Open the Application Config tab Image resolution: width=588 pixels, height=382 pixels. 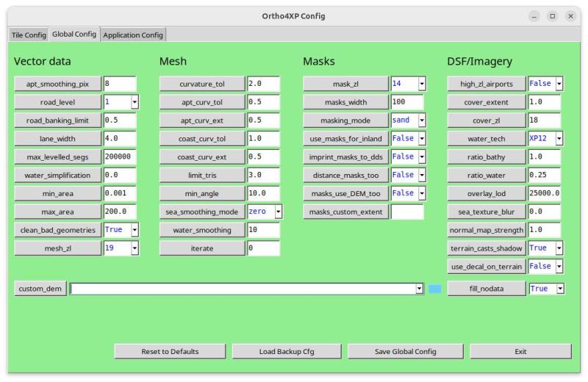pyautogui.click(x=133, y=35)
